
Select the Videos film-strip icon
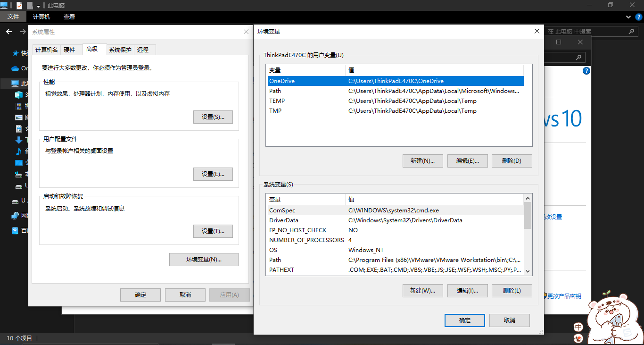pos(19,106)
